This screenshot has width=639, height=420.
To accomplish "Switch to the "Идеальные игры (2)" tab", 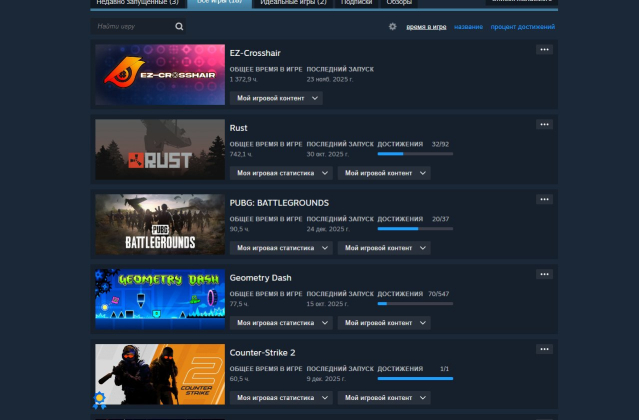I will [291, 3].
